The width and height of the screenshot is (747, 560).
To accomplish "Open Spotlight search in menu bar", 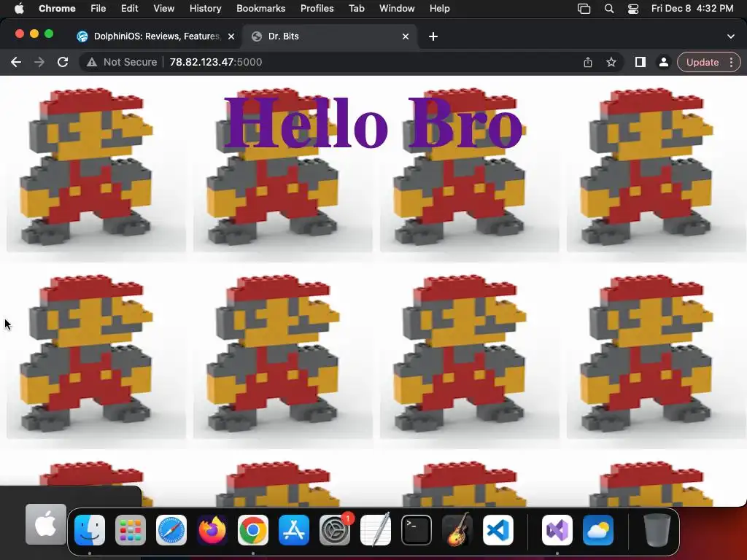I will click(609, 9).
